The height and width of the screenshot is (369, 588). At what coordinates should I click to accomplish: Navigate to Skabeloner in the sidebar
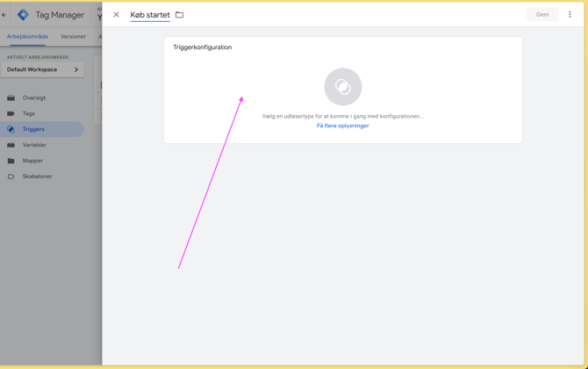(37, 177)
